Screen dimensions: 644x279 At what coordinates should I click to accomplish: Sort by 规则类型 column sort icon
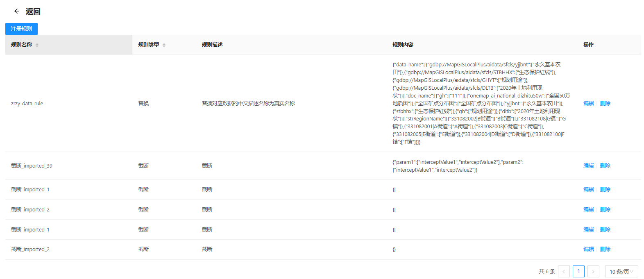click(x=164, y=45)
